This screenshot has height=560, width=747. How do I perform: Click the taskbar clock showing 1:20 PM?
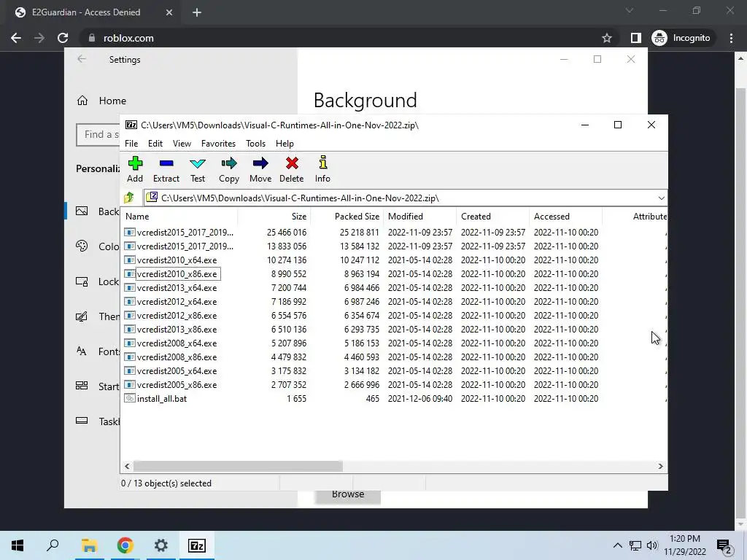(x=684, y=545)
